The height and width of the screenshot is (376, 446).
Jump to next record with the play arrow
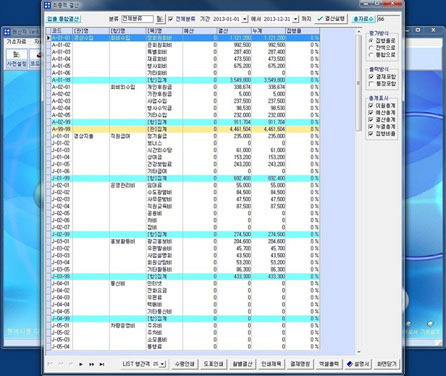(x=81, y=364)
